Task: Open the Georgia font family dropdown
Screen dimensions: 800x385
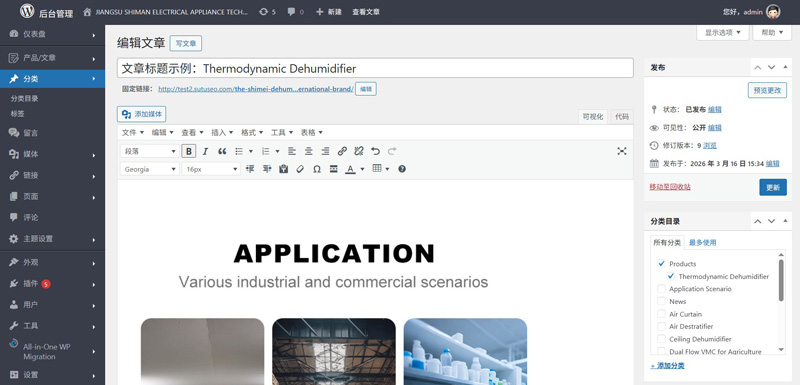Action: pyautogui.click(x=149, y=169)
